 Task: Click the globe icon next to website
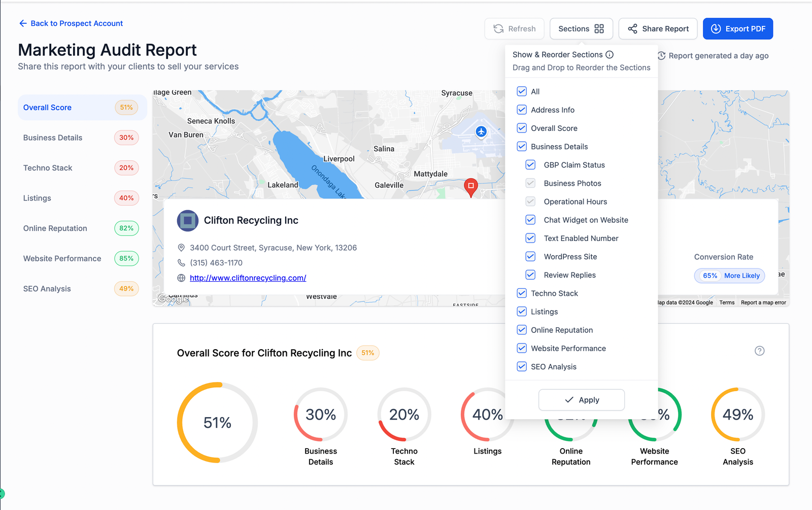coord(181,278)
